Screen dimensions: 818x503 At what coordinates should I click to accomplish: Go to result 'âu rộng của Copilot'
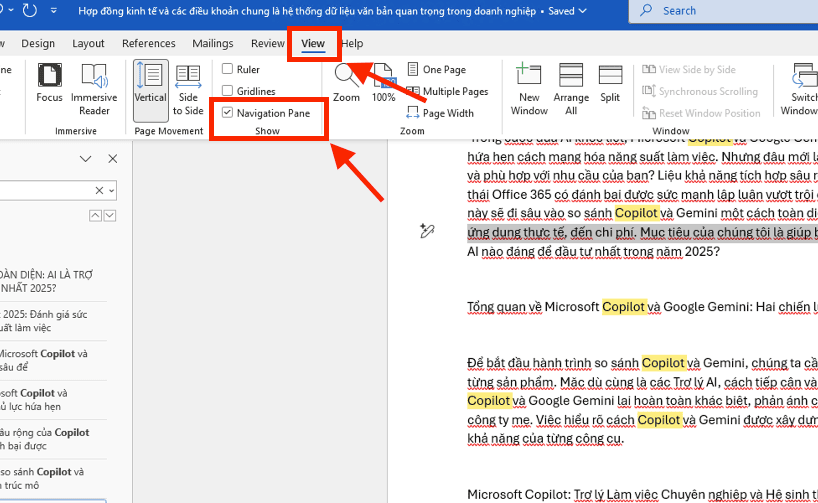[53, 439]
